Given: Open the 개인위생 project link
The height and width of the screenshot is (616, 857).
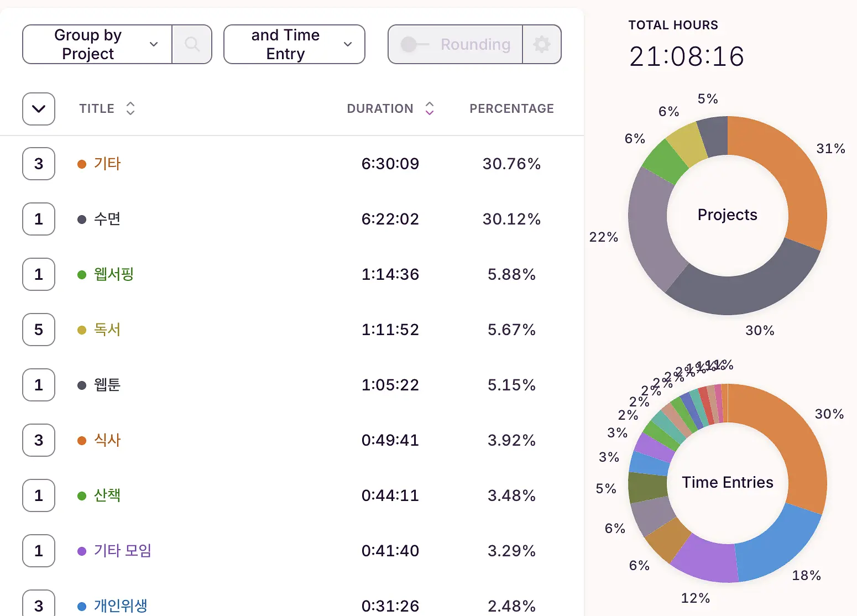Looking at the screenshot, I should click(121, 606).
